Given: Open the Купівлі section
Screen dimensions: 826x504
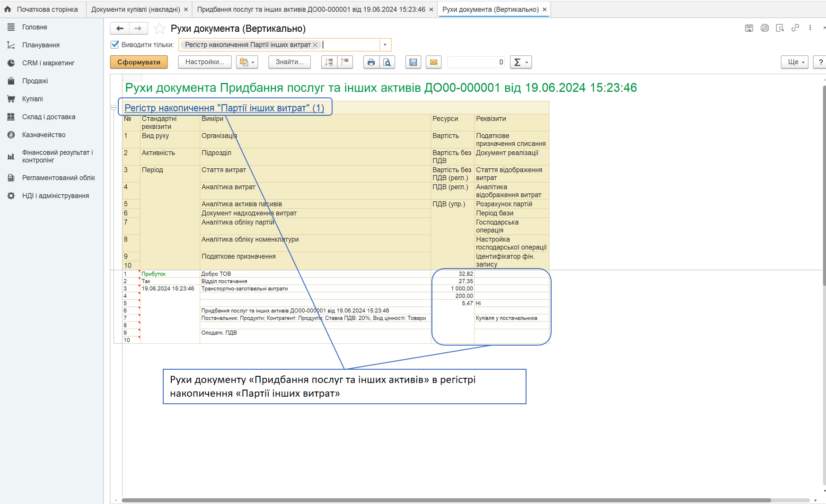Looking at the screenshot, I should click(x=52, y=99).
